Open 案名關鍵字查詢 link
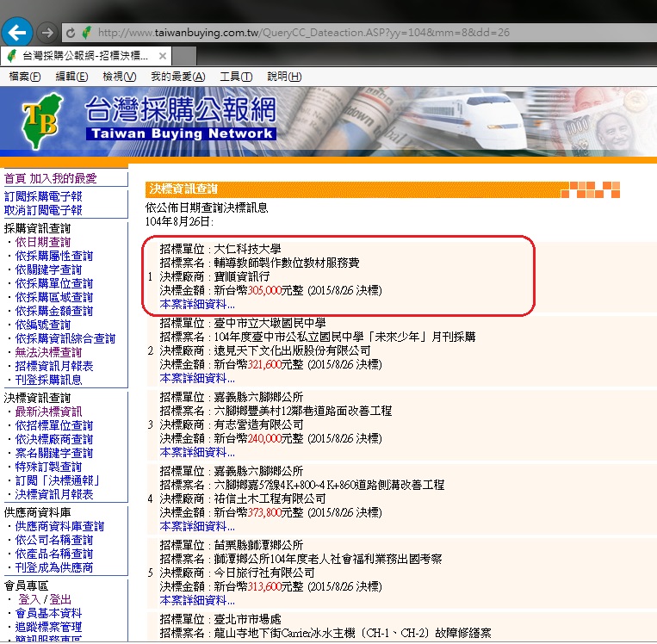This screenshot has height=644, width=657. pos(54,454)
